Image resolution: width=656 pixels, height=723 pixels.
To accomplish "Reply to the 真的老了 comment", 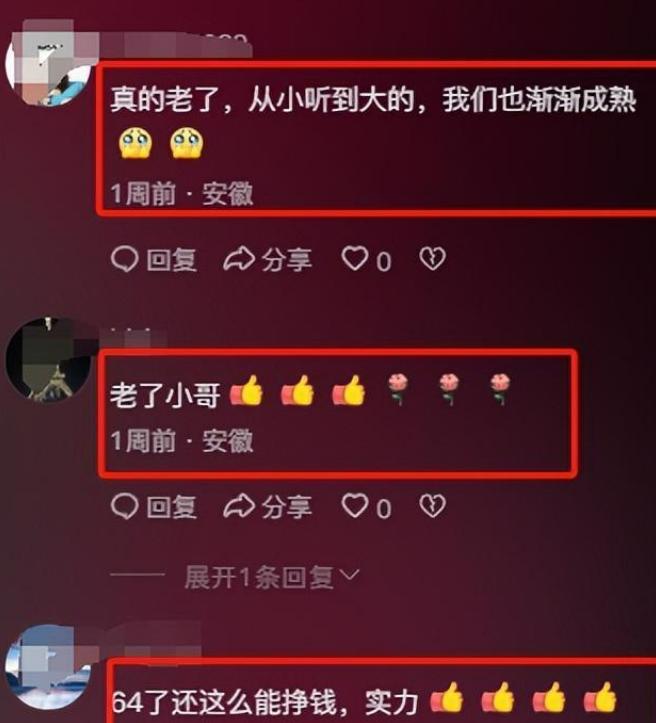I will point(154,260).
